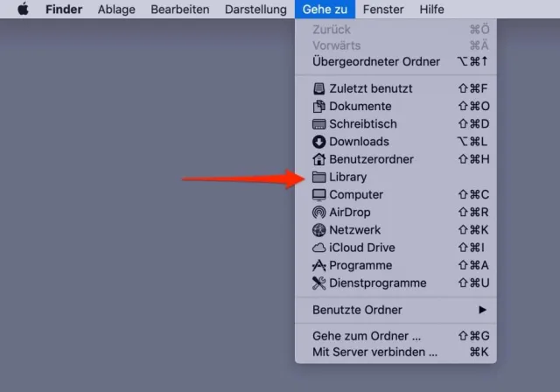Click the Zuletzt benutzt icon
Viewport: 560px width, 392px height.
click(319, 88)
